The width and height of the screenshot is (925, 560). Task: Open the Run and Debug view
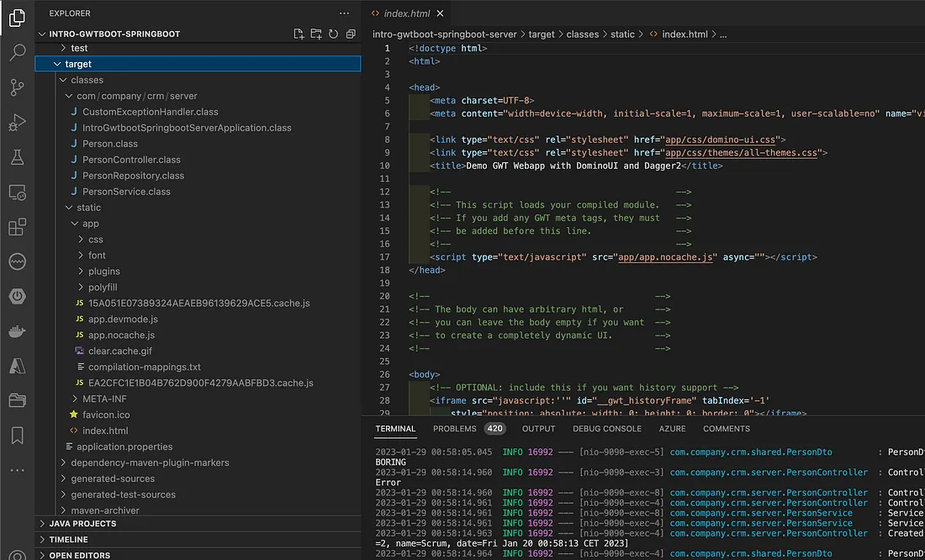pyautogui.click(x=17, y=122)
